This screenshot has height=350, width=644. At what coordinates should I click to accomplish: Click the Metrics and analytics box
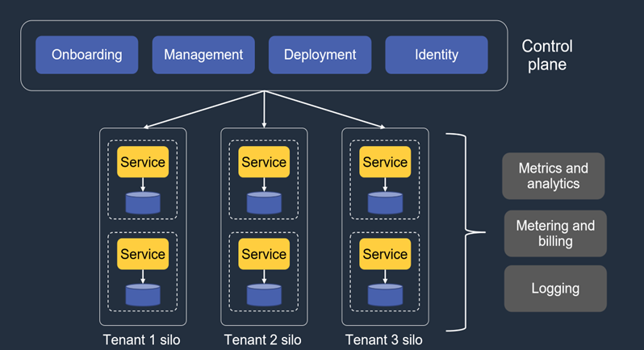(553, 176)
